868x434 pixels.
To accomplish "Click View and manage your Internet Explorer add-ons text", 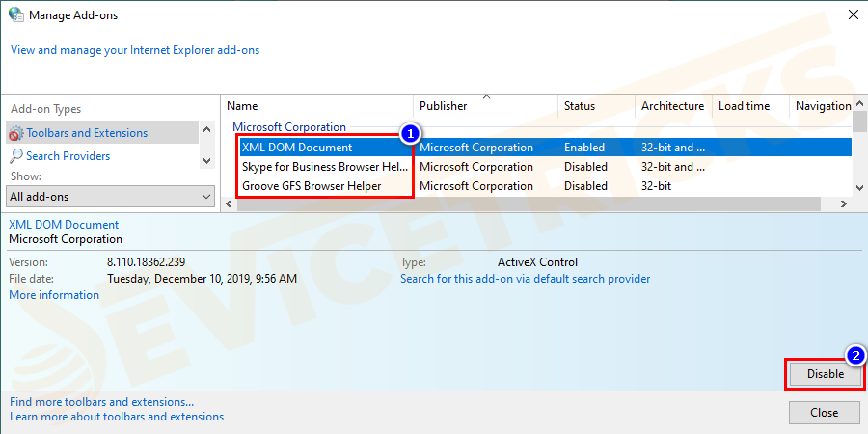I will tap(135, 50).
